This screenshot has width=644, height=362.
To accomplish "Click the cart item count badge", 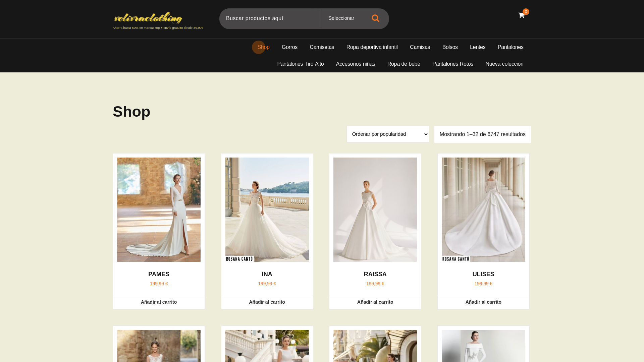I will tap(526, 12).
